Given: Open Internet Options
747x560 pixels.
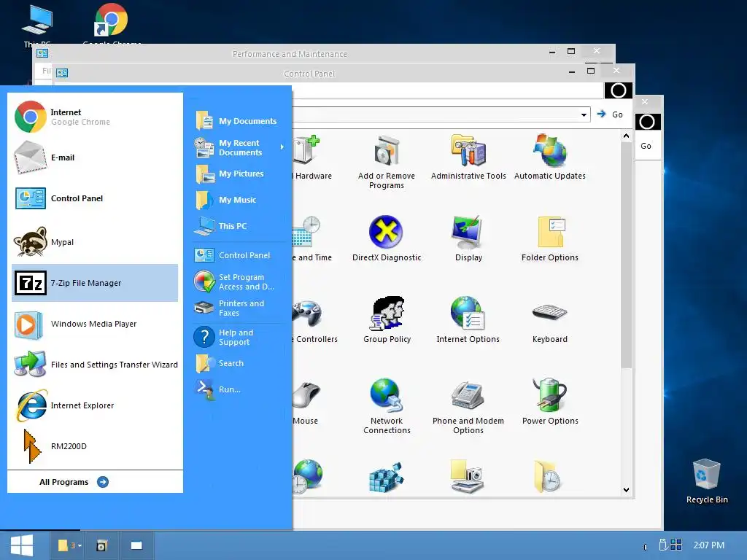Looking at the screenshot, I should pos(468,320).
